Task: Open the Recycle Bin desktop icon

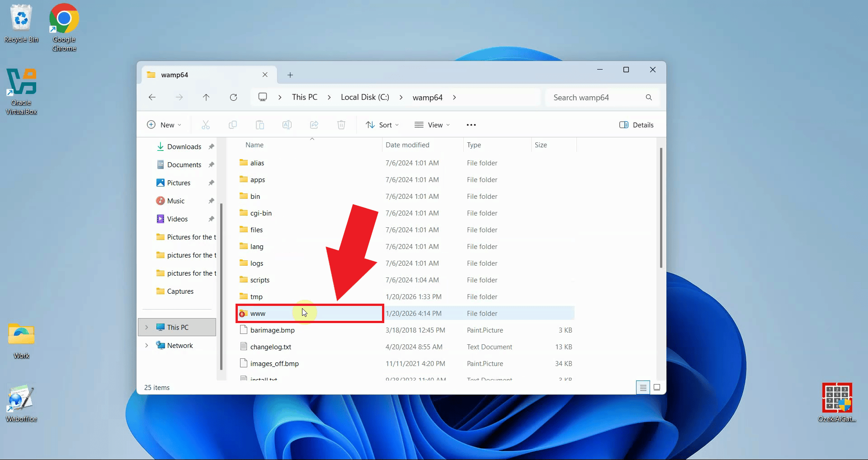Action: click(21, 23)
